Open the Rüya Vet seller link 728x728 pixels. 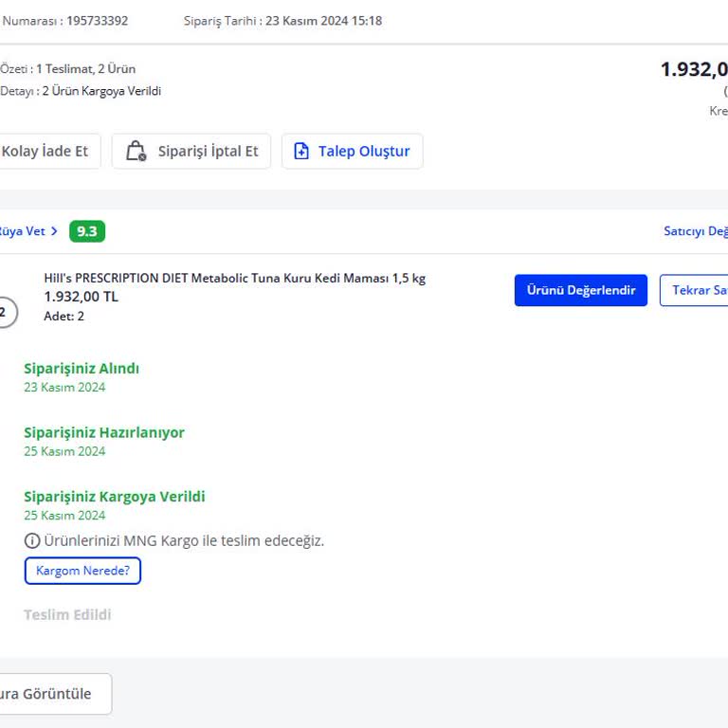(23, 231)
